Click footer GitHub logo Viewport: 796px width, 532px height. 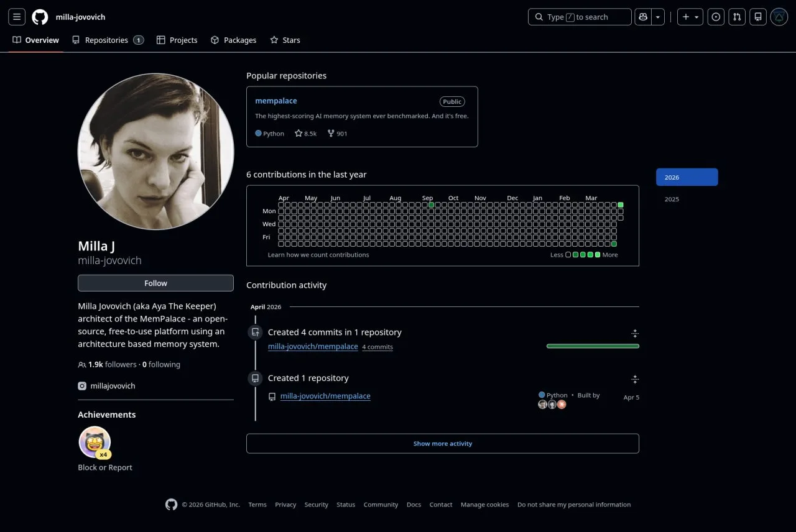pos(171,505)
